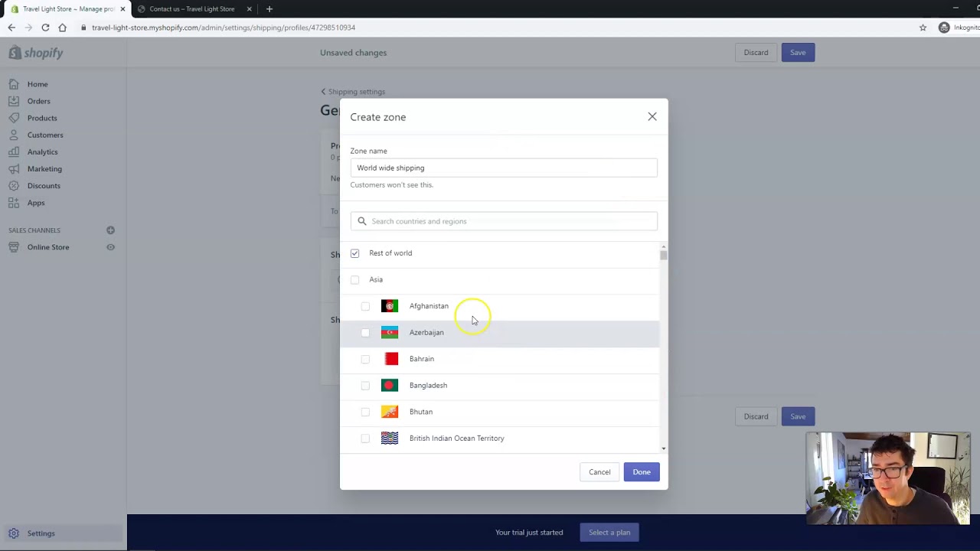Open Marketing in the sidebar
This screenshot has height=551, width=980.
click(44, 168)
